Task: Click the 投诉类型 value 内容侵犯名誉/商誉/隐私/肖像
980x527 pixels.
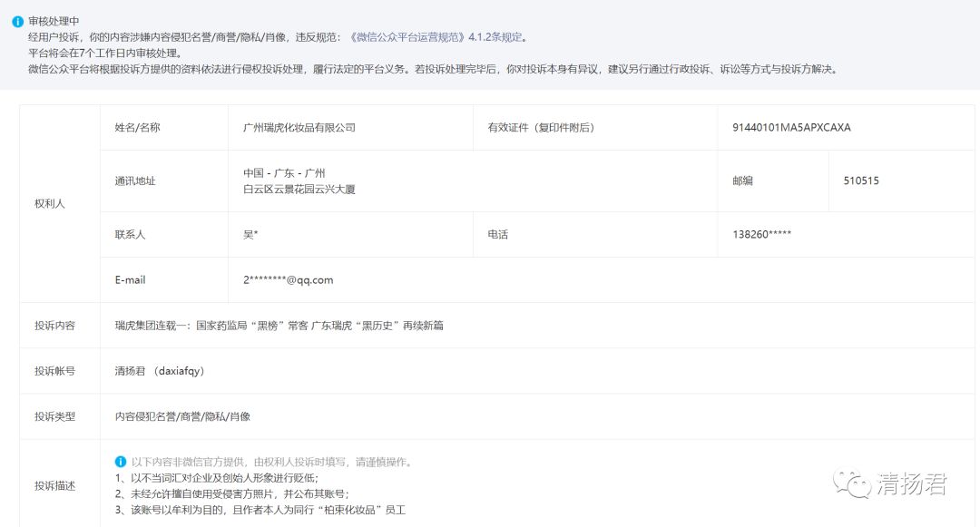Action: pos(182,416)
